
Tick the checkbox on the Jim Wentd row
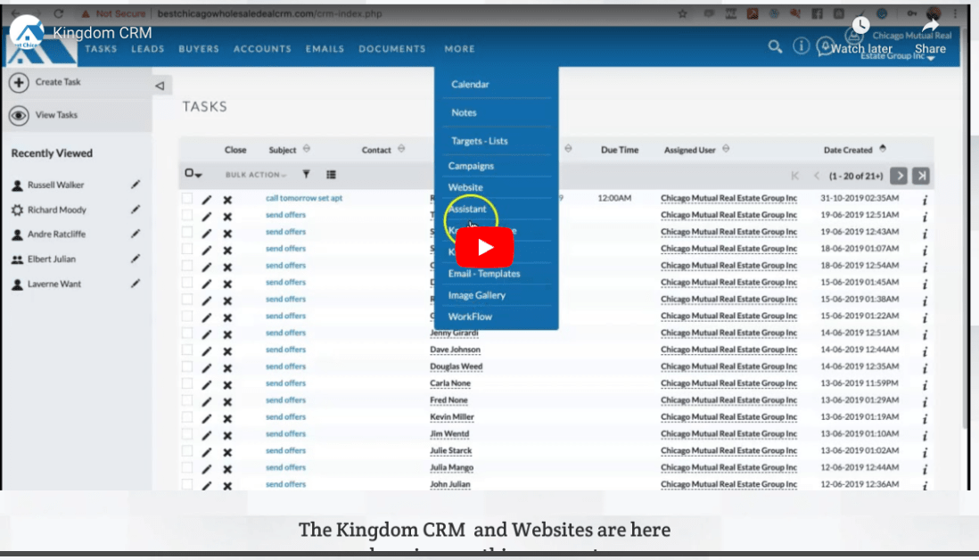tap(187, 434)
